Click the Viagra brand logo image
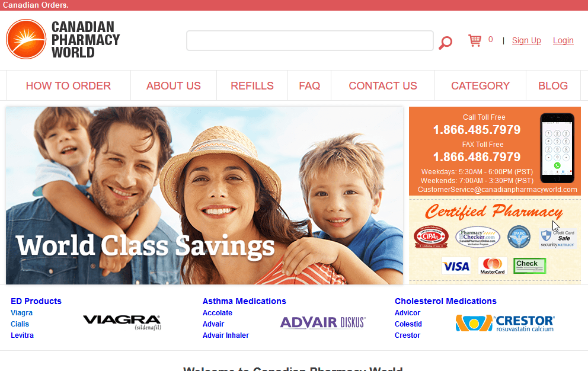 [122, 322]
